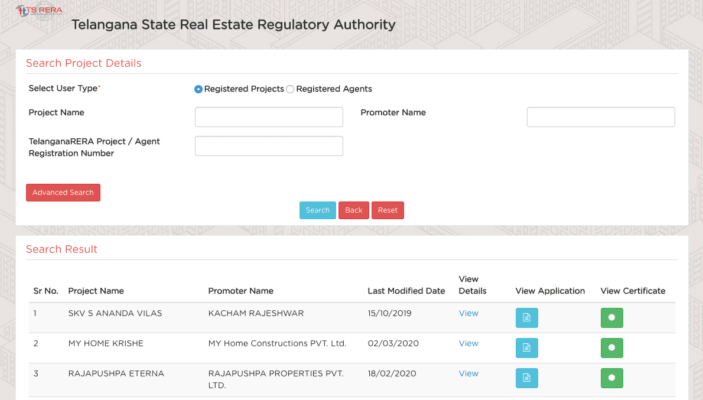
Task: Click the TS RERA logo
Action: click(x=39, y=10)
